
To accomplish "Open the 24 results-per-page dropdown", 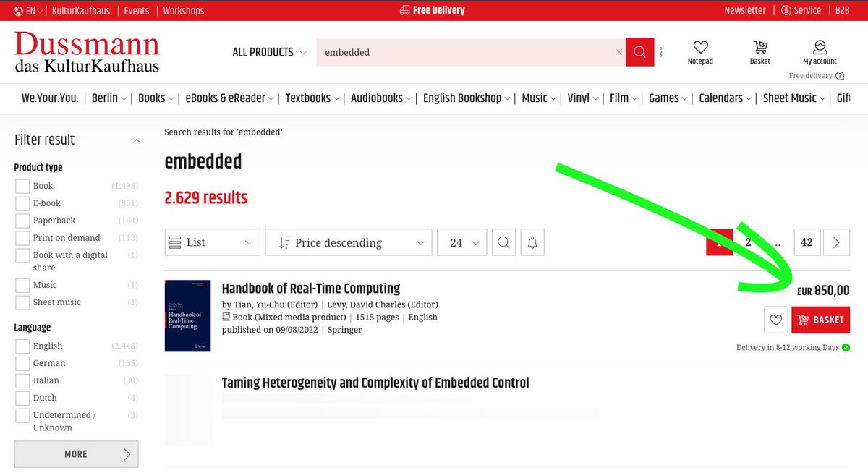I will pyautogui.click(x=462, y=242).
